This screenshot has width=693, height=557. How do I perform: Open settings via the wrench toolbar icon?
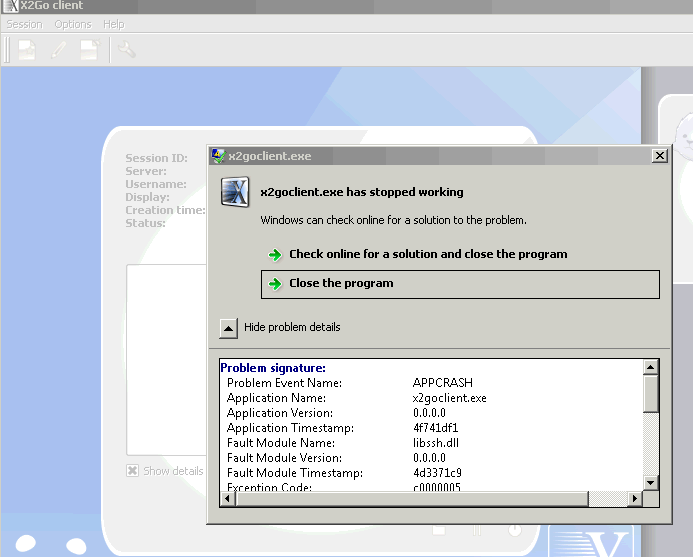[127, 50]
